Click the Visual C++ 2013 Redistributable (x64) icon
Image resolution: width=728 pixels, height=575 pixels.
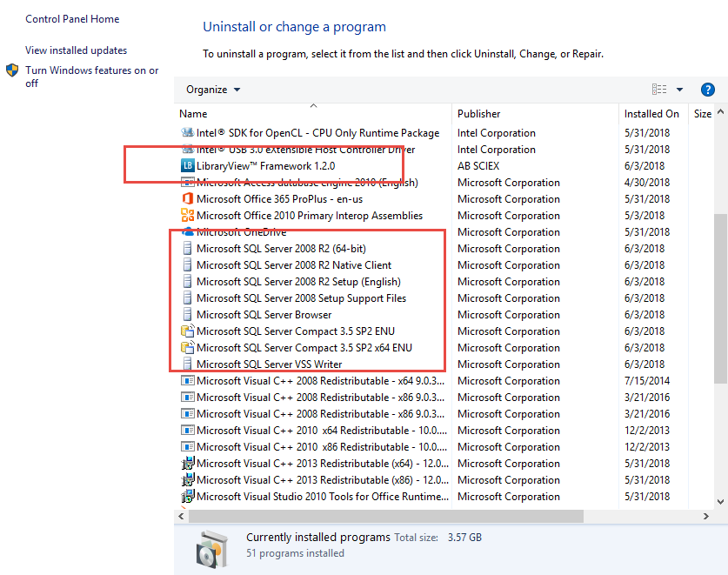[x=188, y=464]
